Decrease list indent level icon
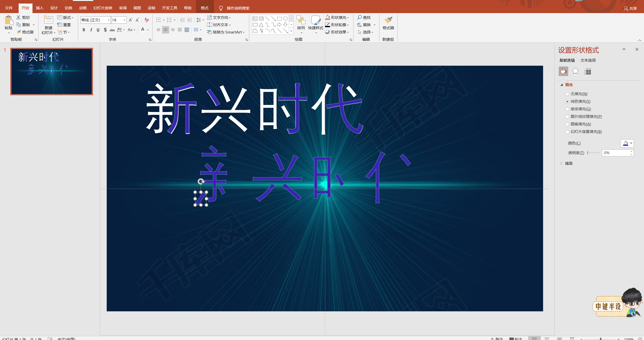The image size is (644, 340). 183,20
